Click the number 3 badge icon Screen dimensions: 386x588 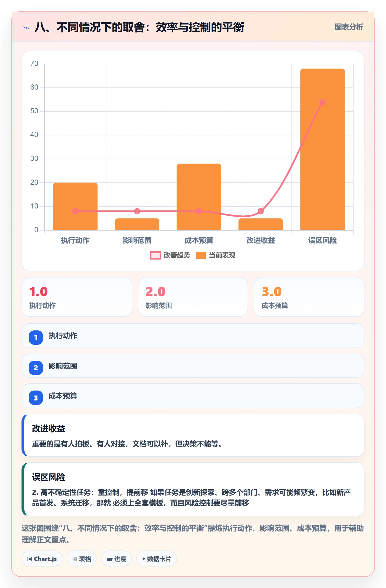[36, 398]
